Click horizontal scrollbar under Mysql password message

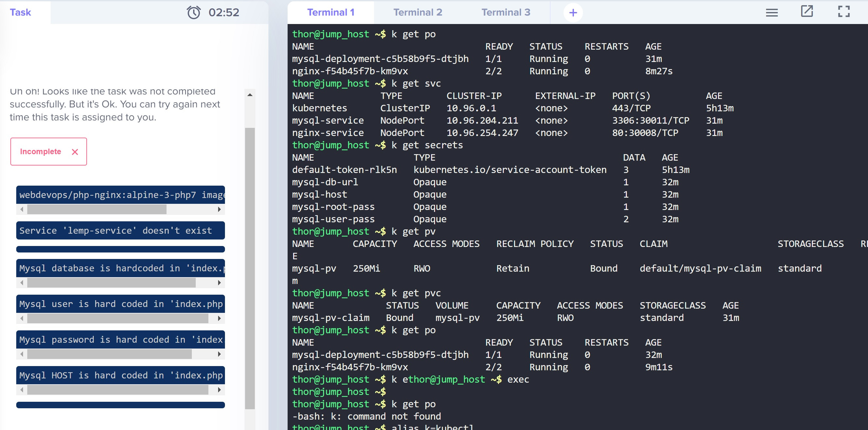pyautogui.click(x=109, y=354)
